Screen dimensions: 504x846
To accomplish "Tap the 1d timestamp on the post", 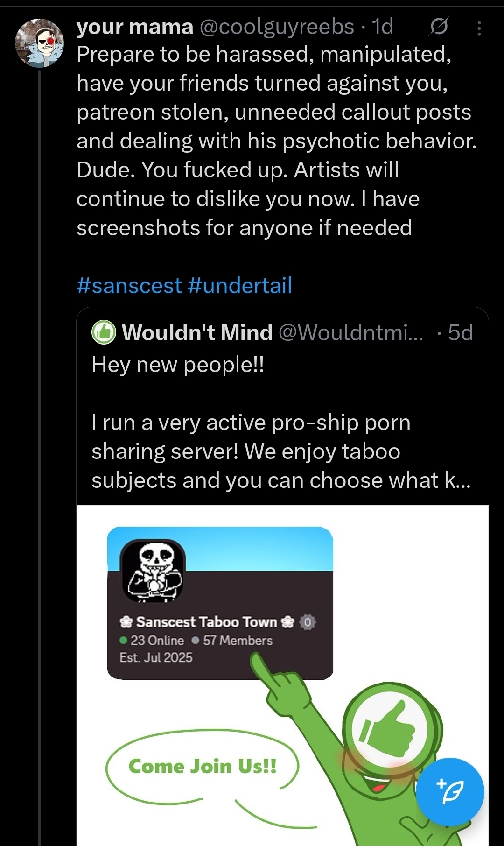I will pyautogui.click(x=382, y=27).
